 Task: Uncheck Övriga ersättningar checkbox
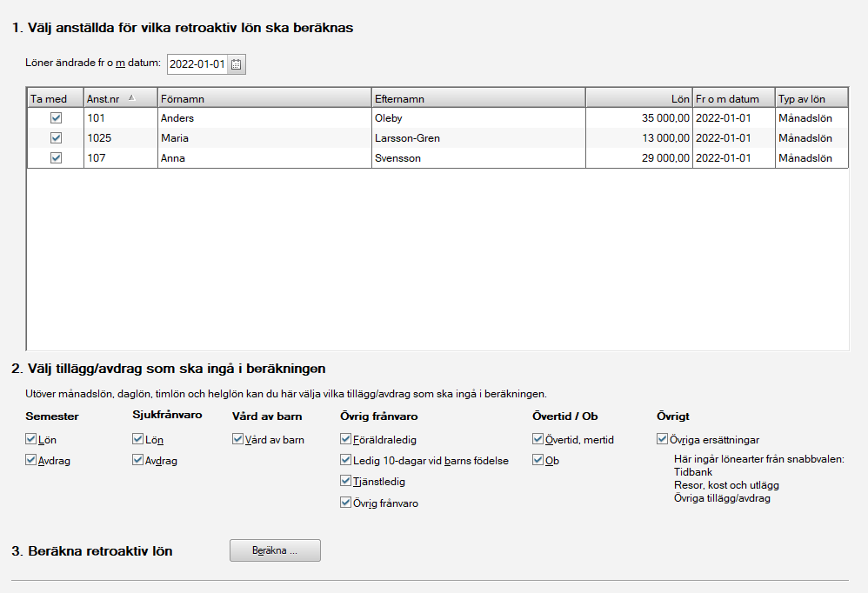pyautogui.click(x=663, y=440)
